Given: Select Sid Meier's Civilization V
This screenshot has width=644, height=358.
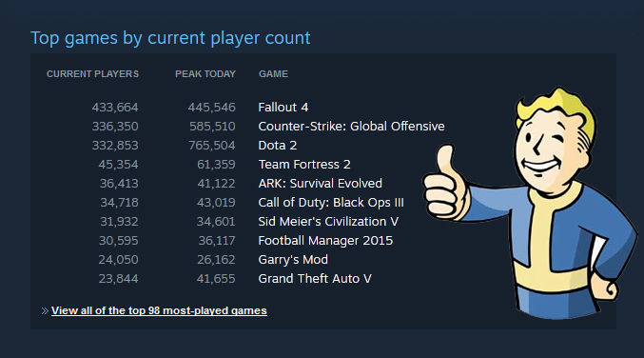Looking at the screenshot, I should click(328, 222).
